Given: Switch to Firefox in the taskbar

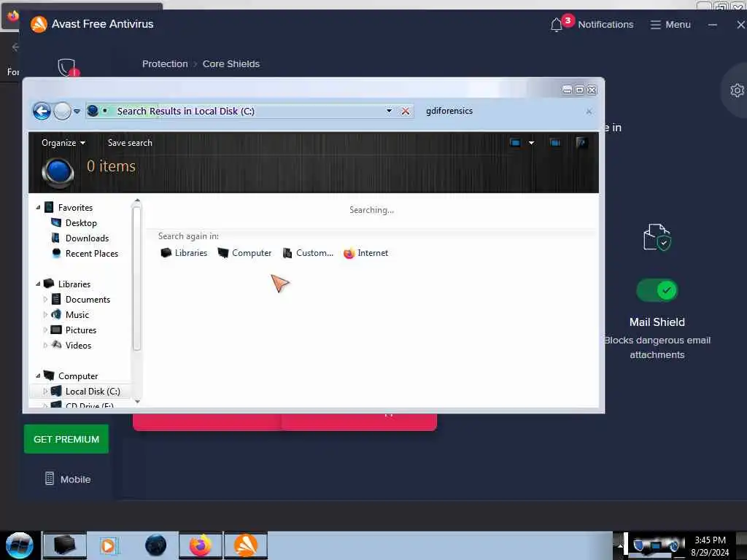Looking at the screenshot, I should pos(201,545).
